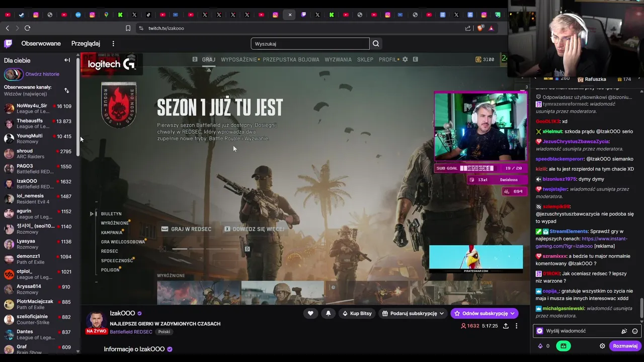The height and width of the screenshot is (362, 644).
Task: Open PiotrMaciejczak channel in sidebar
Action: click(38, 305)
